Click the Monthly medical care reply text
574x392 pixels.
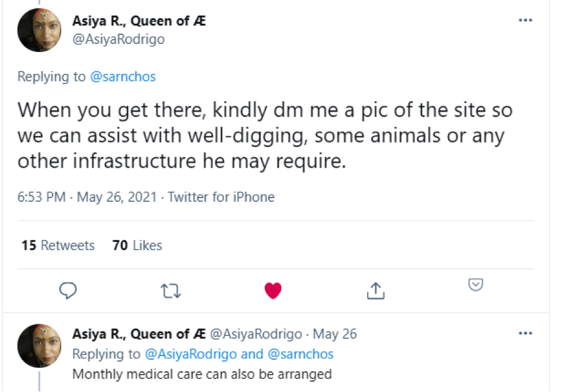(x=202, y=374)
